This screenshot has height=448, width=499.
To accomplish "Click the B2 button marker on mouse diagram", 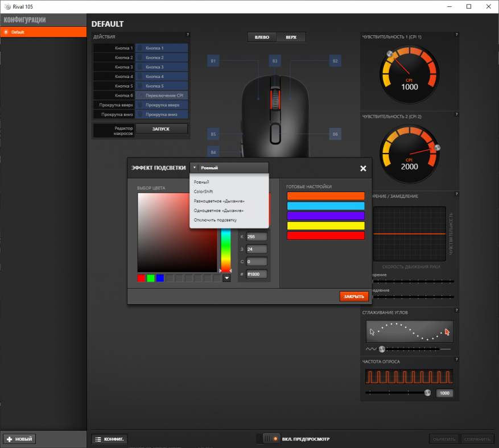I will point(335,61).
